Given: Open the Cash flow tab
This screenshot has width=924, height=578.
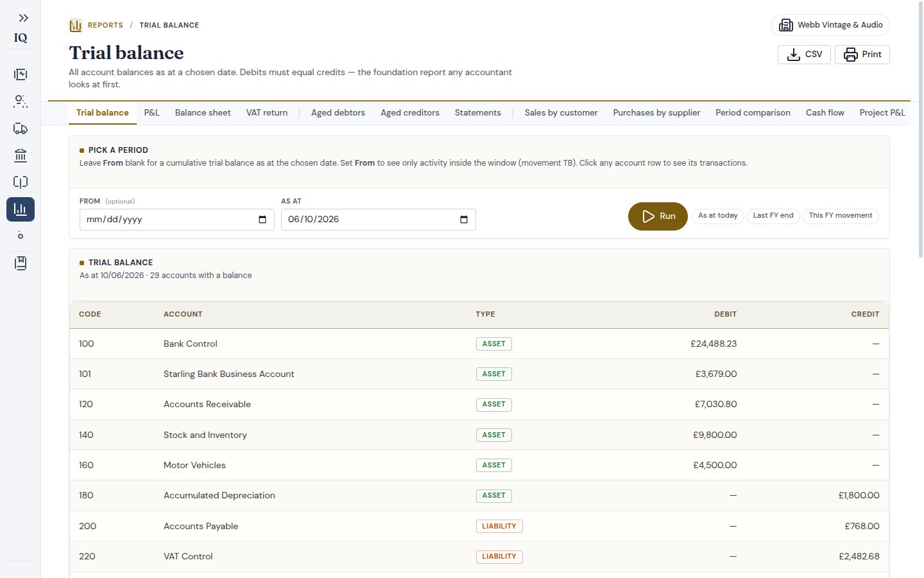Looking at the screenshot, I should click(825, 112).
